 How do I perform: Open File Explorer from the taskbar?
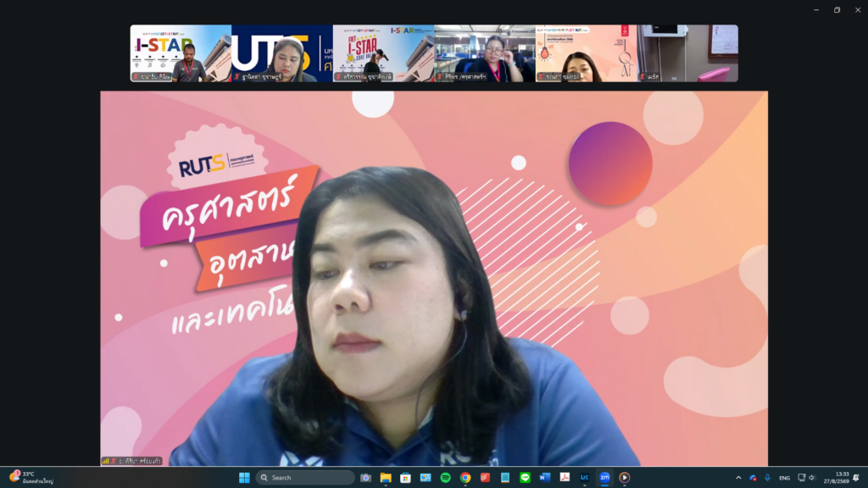click(x=386, y=478)
